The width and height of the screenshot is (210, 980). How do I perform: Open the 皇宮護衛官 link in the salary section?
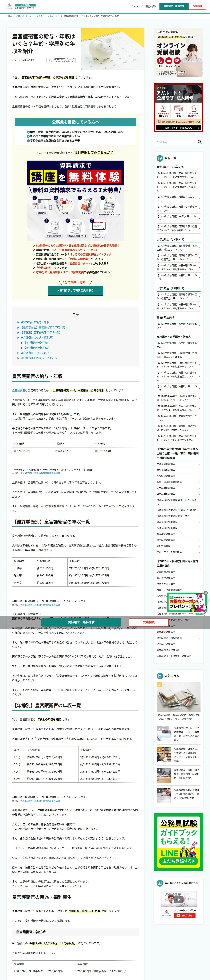18,390
